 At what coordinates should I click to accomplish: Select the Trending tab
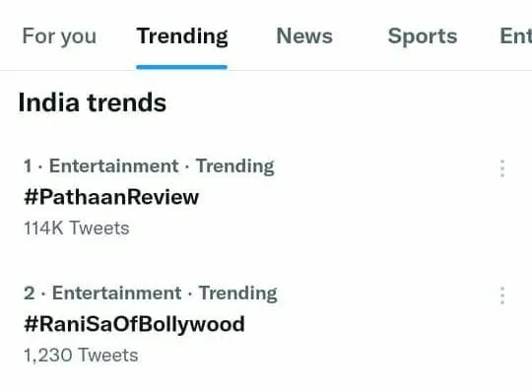(x=182, y=36)
